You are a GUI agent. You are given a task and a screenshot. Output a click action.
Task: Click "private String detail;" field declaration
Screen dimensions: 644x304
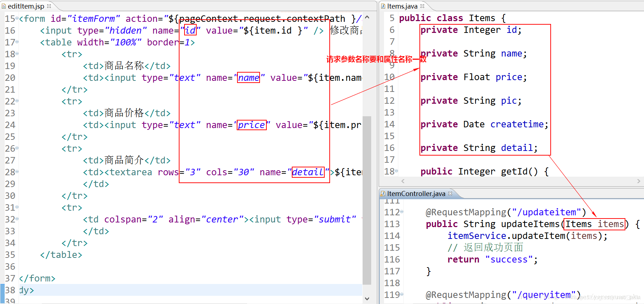click(479, 148)
